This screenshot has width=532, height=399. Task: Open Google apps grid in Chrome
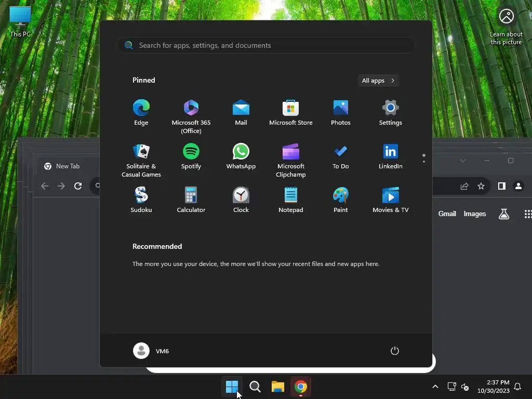[528, 214]
